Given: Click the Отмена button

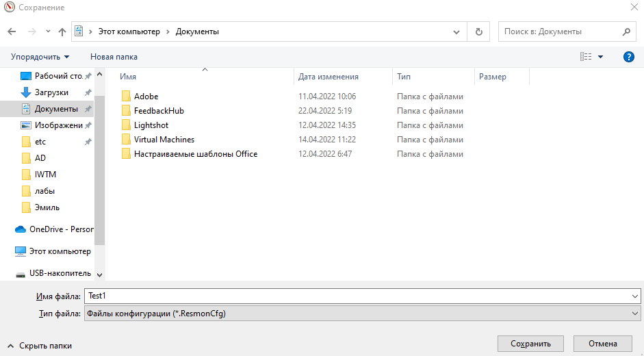Looking at the screenshot, I should click(x=602, y=344).
